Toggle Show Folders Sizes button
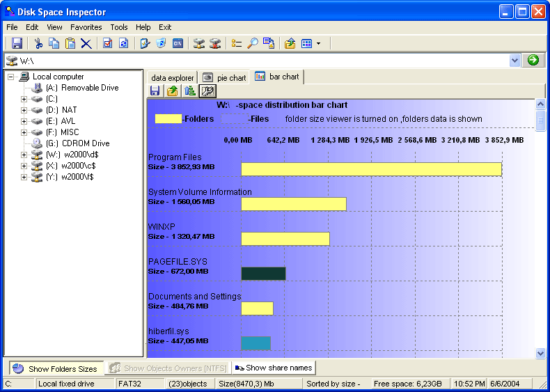Screen dimensions: 550x392 pyautogui.click(x=56, y=368)
